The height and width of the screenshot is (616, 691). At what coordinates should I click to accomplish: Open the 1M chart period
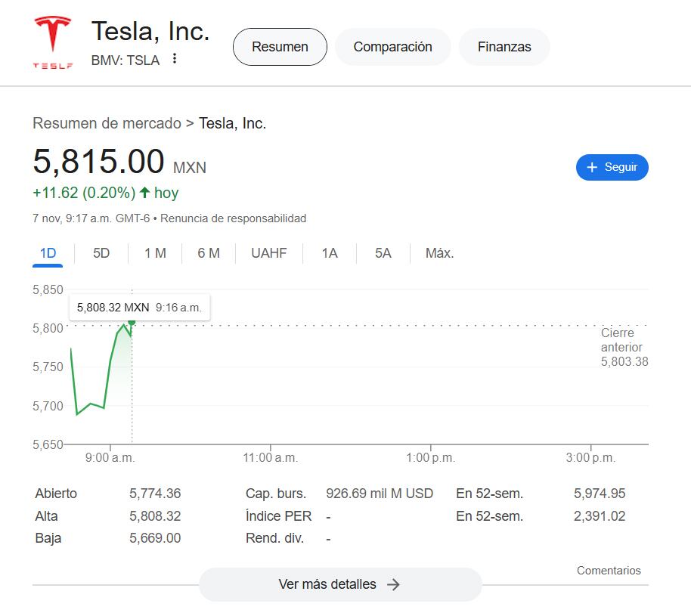tap(154, 253)
